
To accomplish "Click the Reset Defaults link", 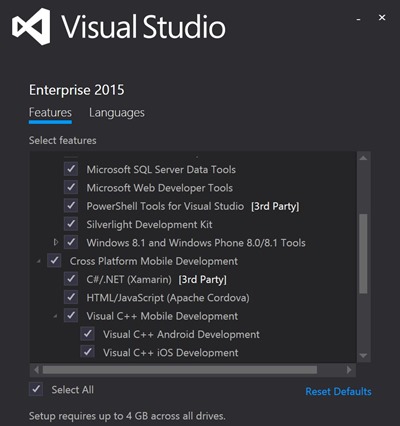I will pyautogui.click(x=338, y=391).
